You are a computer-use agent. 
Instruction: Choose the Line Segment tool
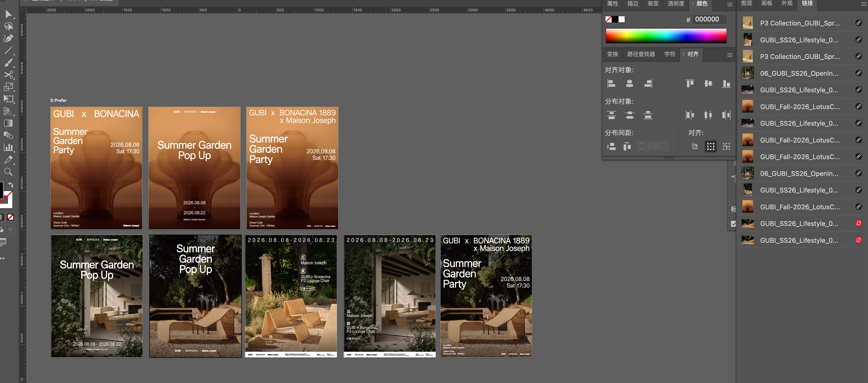click(9, 51)
